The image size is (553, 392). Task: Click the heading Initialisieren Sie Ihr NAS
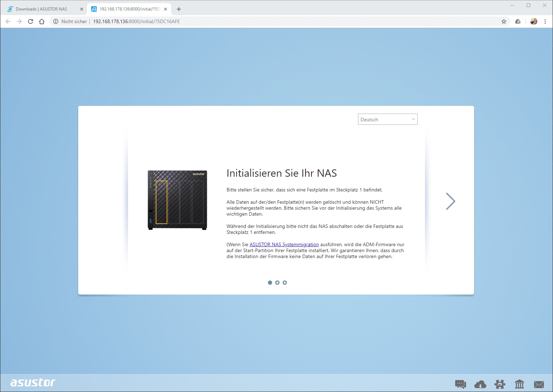click(x=282, y=173)
